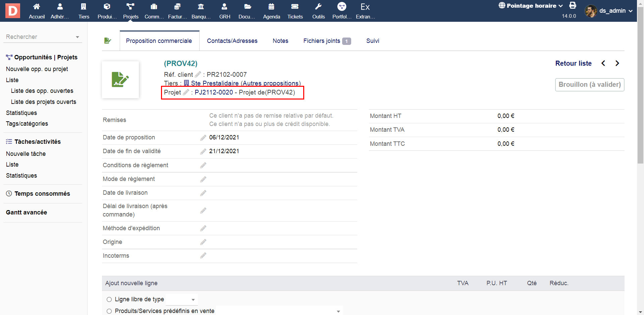The width and height of the screenshot is (644, 315).
Task: Switch to Contacts/Adresses tab
Action: [232, 41]
